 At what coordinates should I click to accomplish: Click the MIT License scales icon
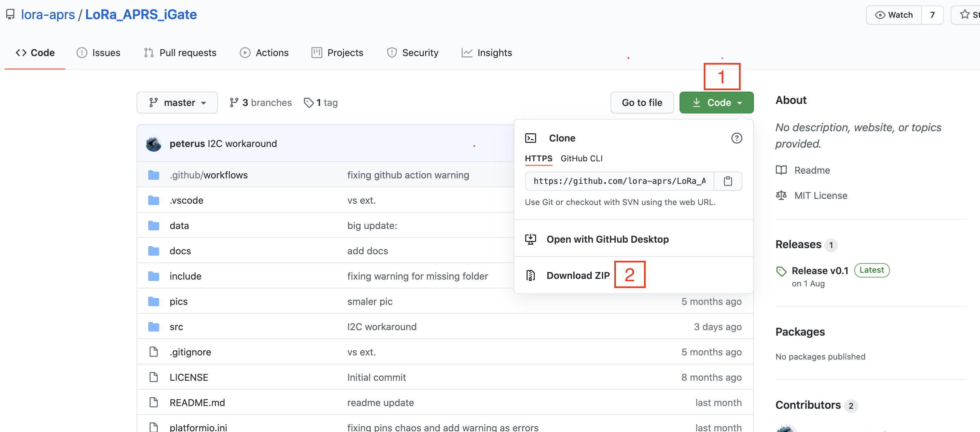(x=781, y=195)
